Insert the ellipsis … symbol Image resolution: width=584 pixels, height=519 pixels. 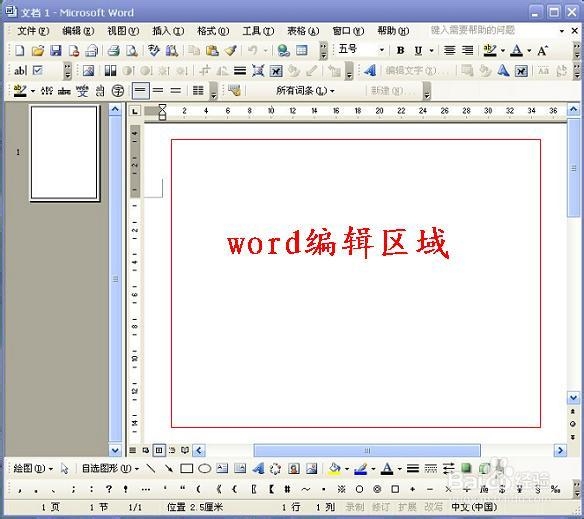coord(146,489)
